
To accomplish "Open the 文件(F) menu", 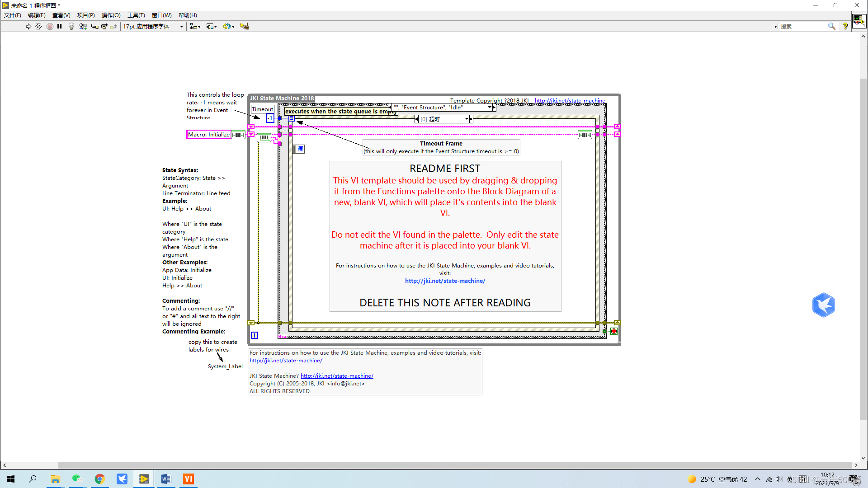I will 13,15.
